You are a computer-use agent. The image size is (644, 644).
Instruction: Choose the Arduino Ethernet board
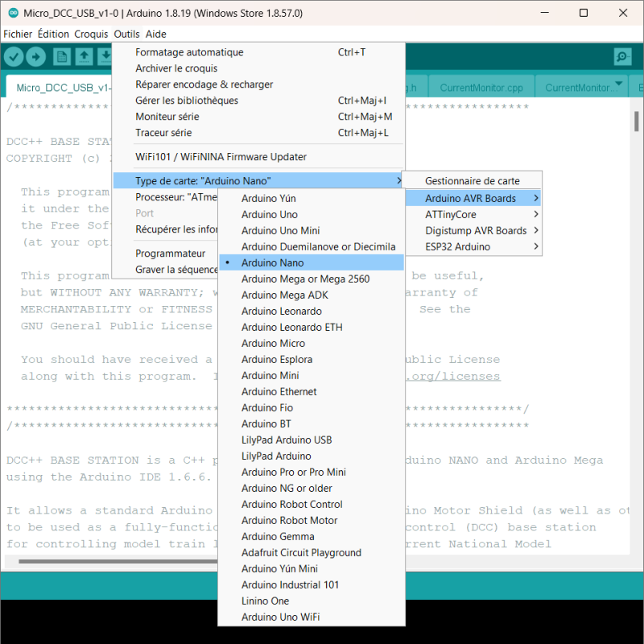pyautogui.click(x=312, y=391)
